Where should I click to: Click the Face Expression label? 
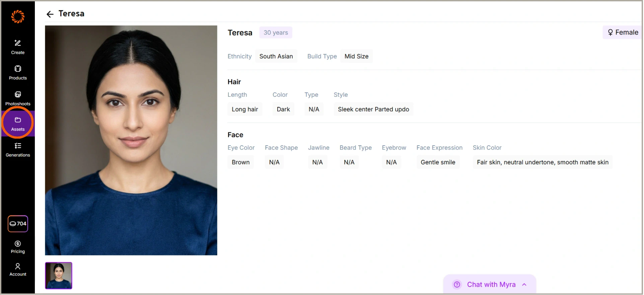point(439,148)
